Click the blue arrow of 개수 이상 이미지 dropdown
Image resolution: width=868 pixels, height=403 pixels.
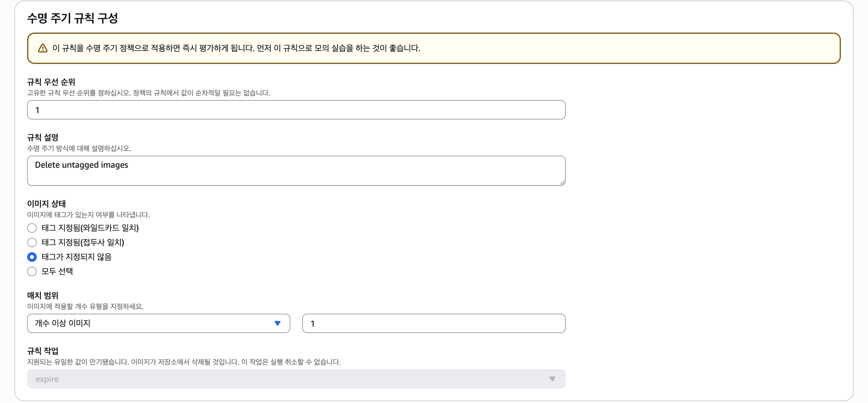click(x=277, y=323)
